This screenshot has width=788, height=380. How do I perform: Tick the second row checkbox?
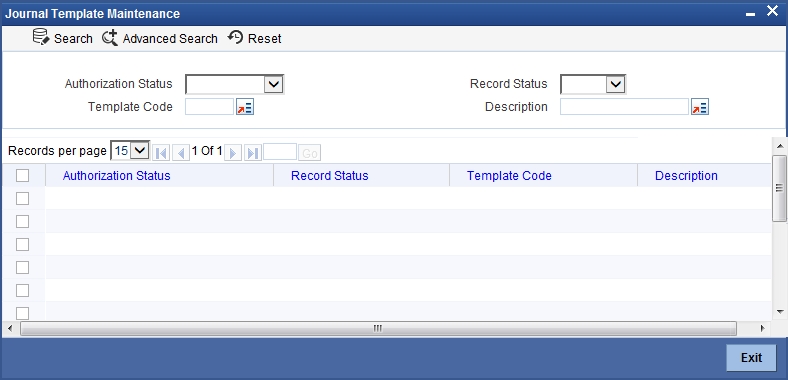[23, 222]
